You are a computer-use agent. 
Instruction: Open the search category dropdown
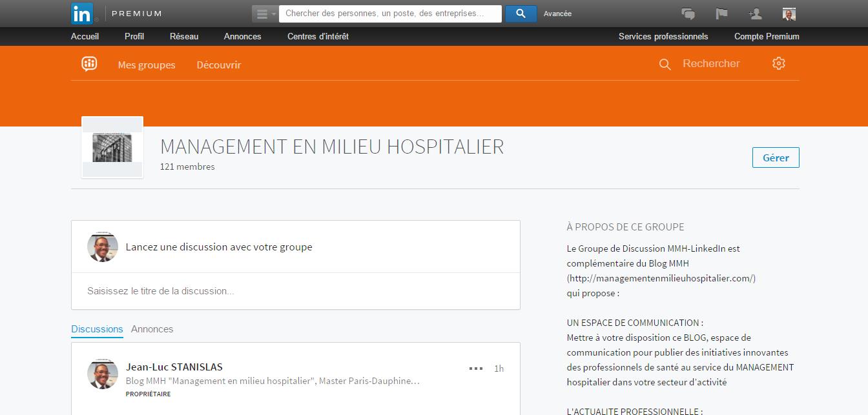pos(265,14)
